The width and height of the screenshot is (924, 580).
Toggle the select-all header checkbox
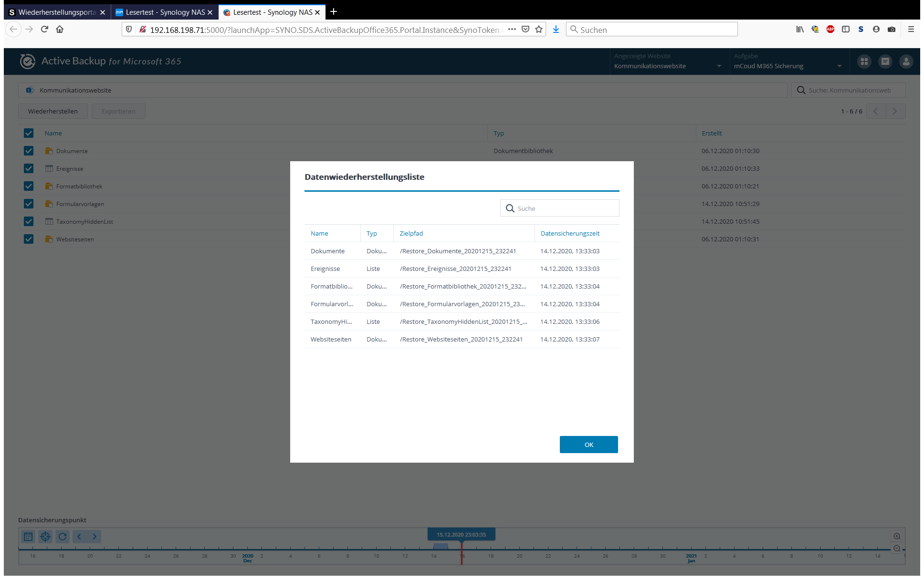pos(29,134)
